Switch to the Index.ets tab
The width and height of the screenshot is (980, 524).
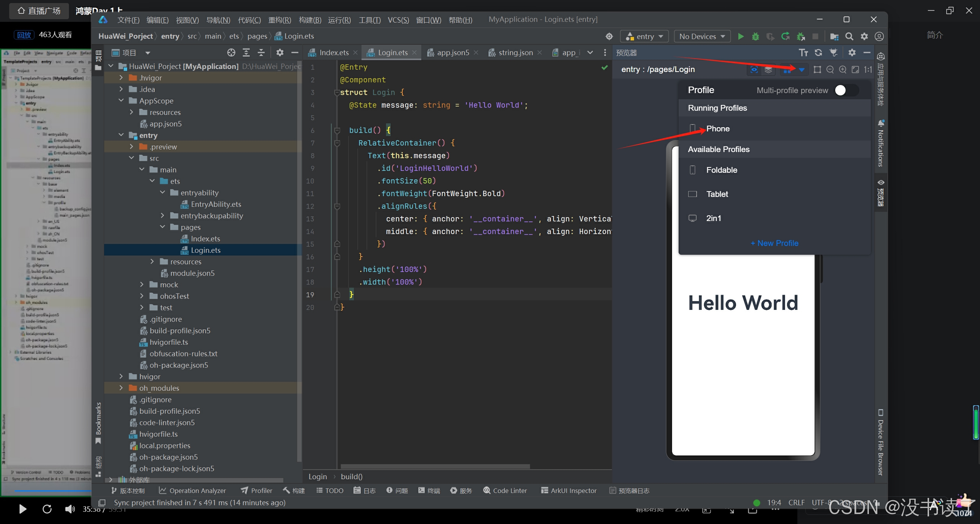click(333, 52)
